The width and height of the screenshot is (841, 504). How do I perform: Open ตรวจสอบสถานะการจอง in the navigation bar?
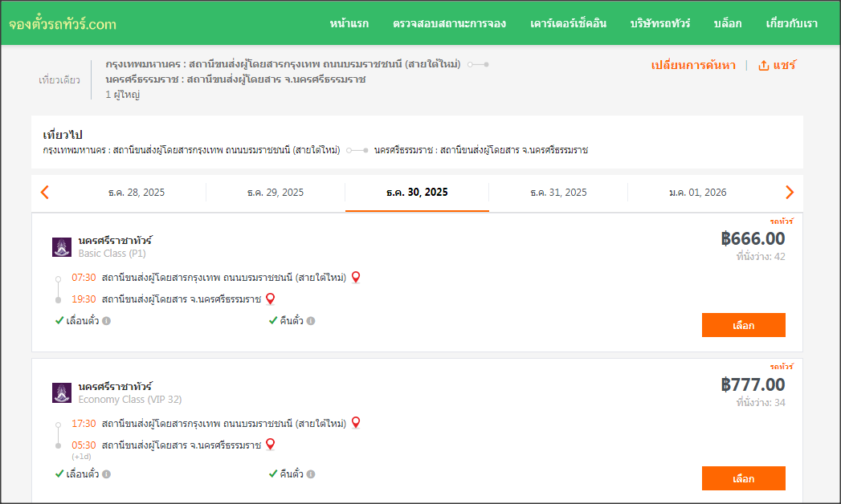click(449, 23)
